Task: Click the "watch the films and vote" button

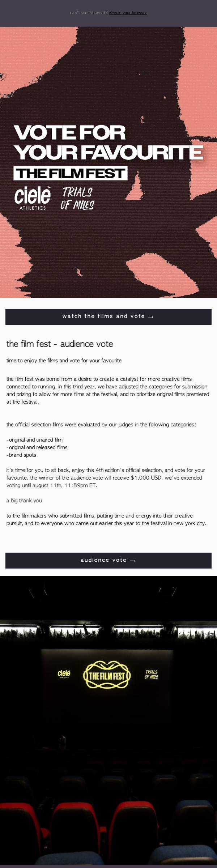Action: click(x=109, y=316)
